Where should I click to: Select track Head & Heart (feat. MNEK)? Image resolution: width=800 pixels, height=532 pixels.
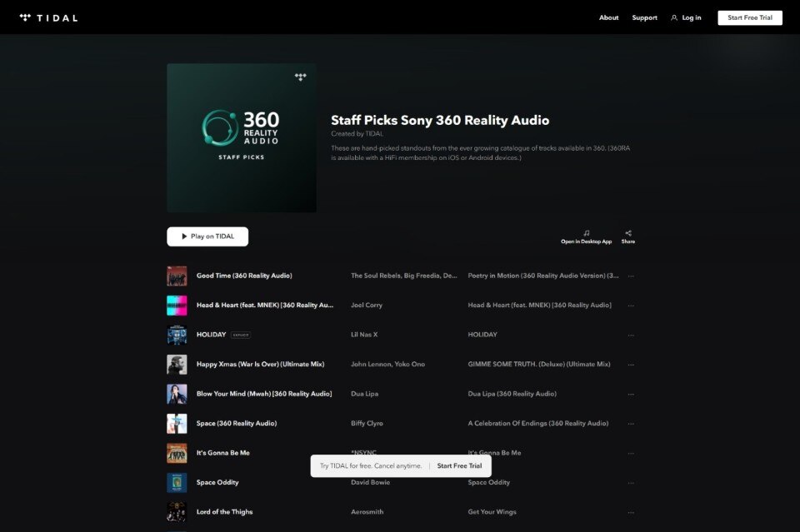tap(265, 306)
